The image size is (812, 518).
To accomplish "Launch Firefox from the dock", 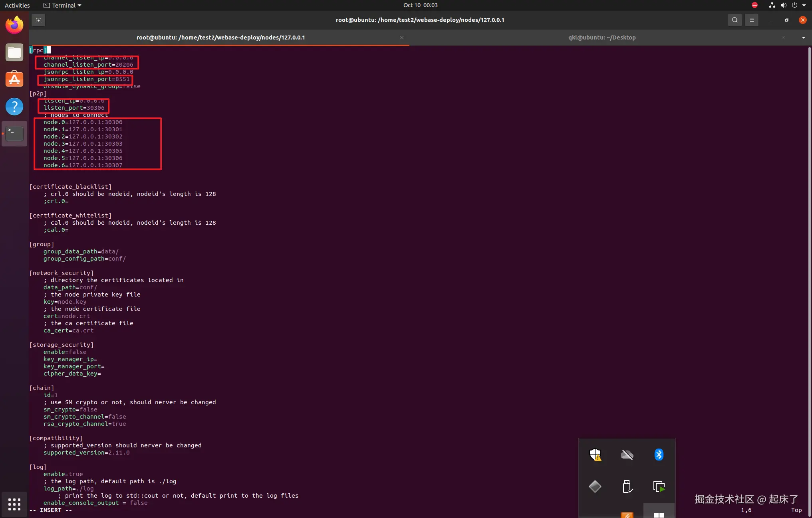I will (14, 25).
